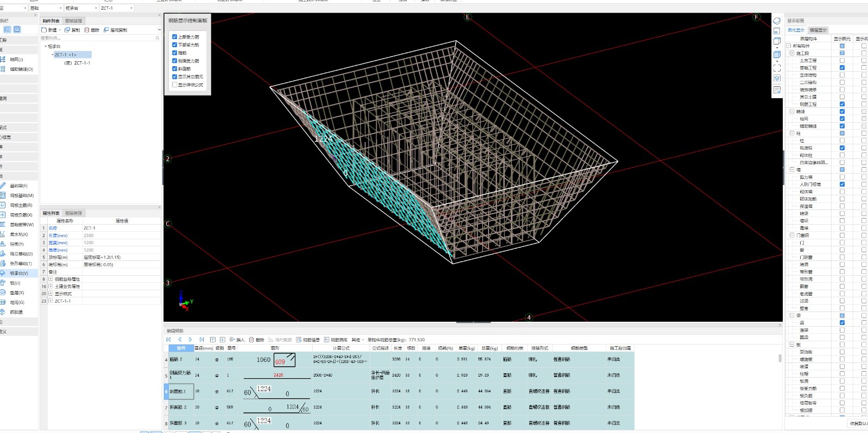The height and width of the screenshot is (433, 868).
Task: Choose the 筏板基础(M) raft foundation item
Action: [21, 195]
